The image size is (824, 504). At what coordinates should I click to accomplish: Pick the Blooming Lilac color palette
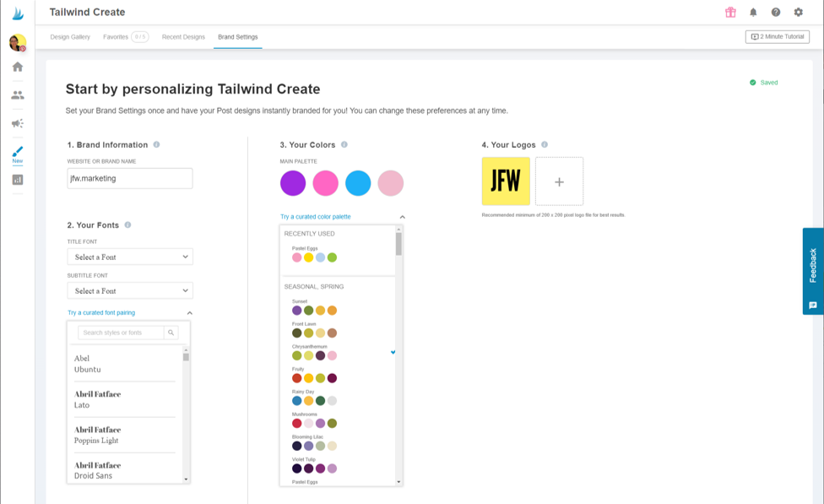point(314,442)
